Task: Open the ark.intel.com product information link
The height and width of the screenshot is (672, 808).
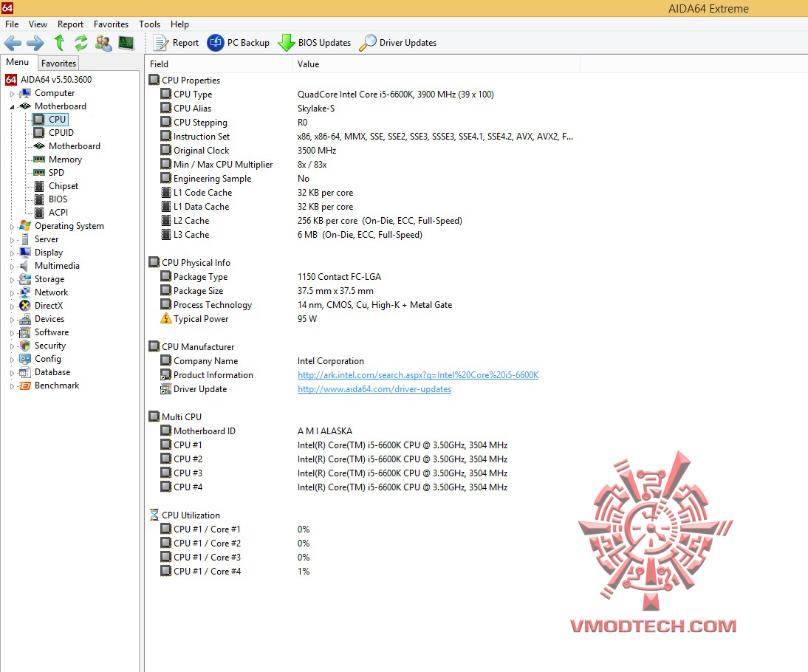Action: tap(418, 375)
